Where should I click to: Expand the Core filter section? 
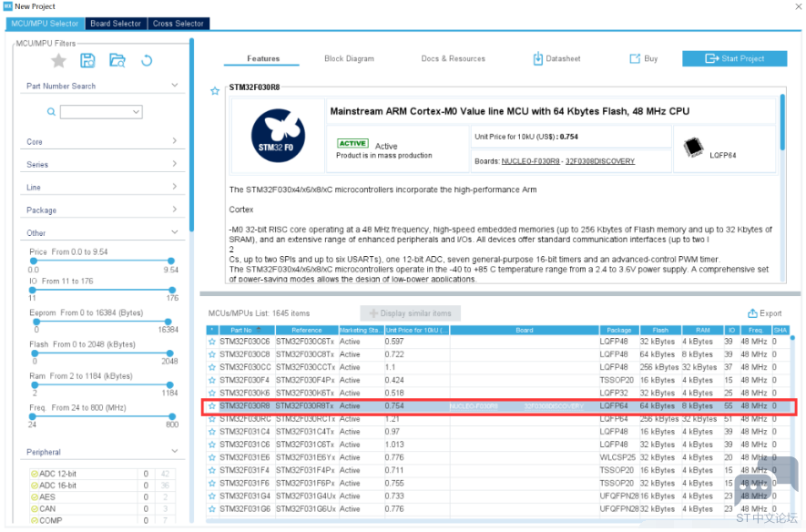coord(175,141)
